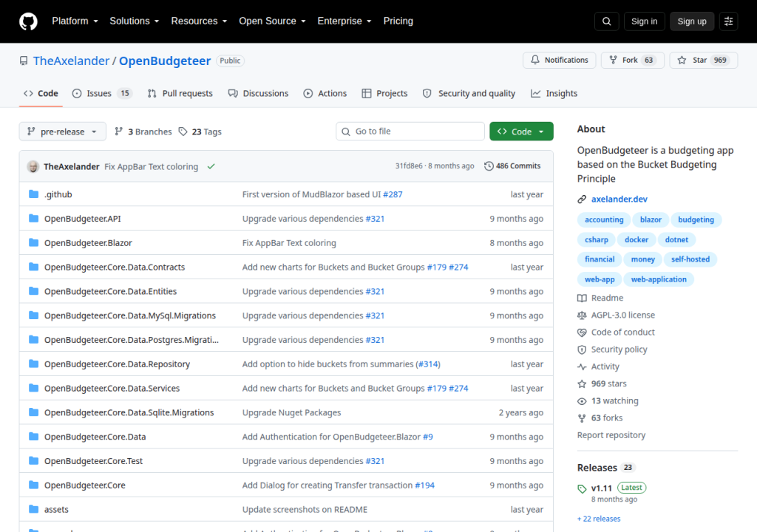Click the folder icon for OpenBudgeteer.Core.Test
The height and width of the screenshot is (532, 757).
point(34,460)
